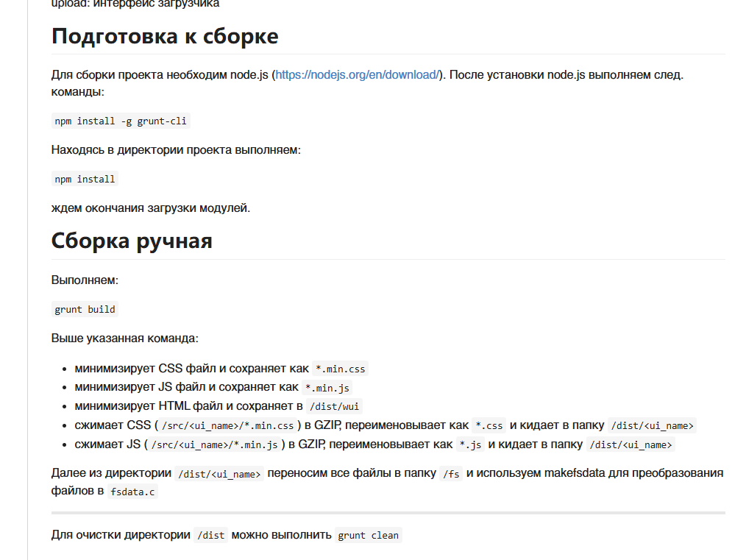Click the "ждем окончания загрузки модулей" text

click(x=151, y=208)
